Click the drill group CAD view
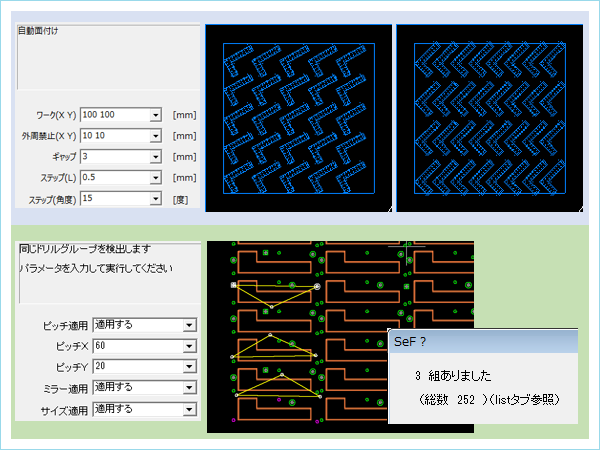Image resolution: width=600 pixels, height=450 pixels. click(296, 337)
